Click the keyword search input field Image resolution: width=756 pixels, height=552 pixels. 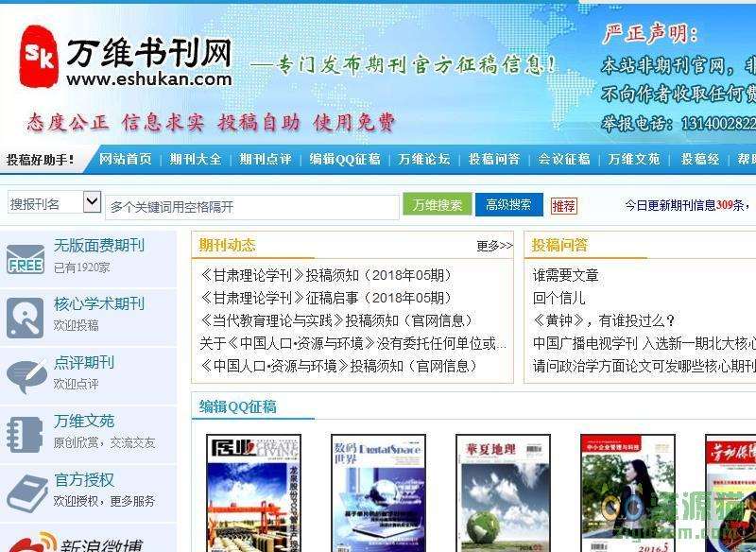pos(252,207)
